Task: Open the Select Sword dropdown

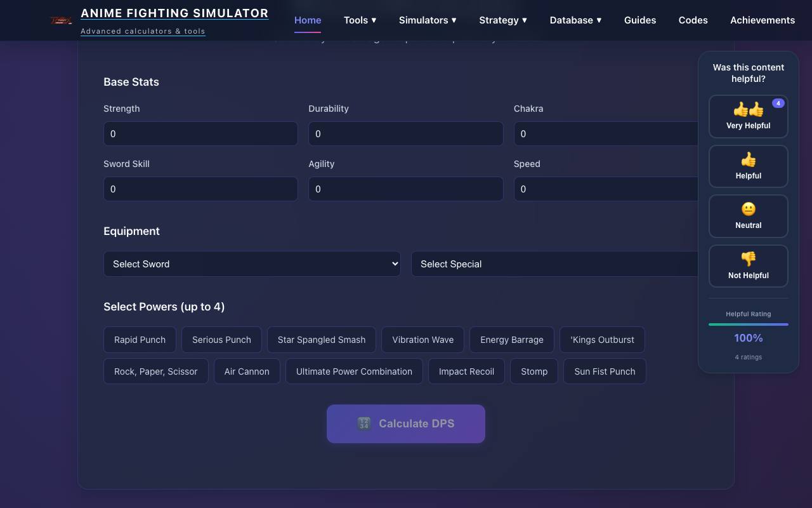Action: click(x=252, y=264)
